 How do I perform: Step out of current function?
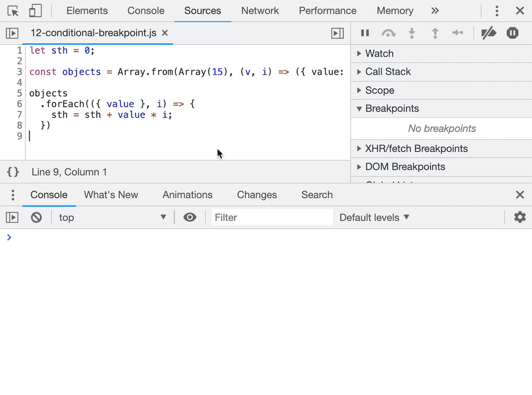click(x=435, y=33)
